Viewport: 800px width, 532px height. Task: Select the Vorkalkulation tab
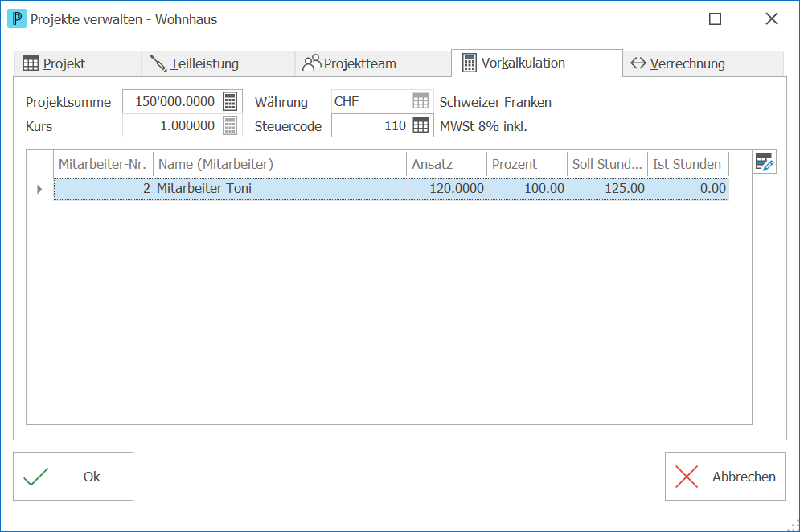pos(537,63)
